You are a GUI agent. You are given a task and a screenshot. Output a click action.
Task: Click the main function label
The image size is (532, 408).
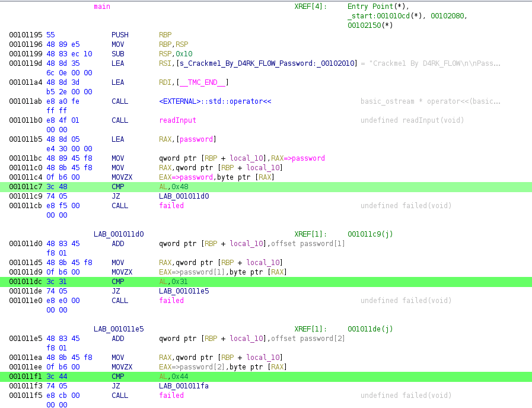click(x=102, y=7)
